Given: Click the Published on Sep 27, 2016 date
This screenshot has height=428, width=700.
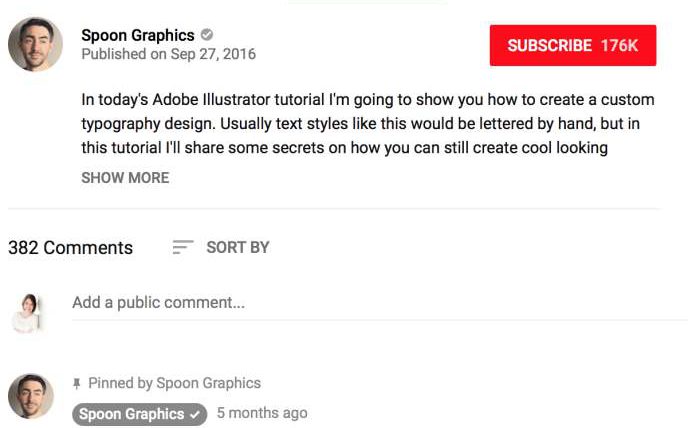Looking at the screenshot, I should pos(168,54).
